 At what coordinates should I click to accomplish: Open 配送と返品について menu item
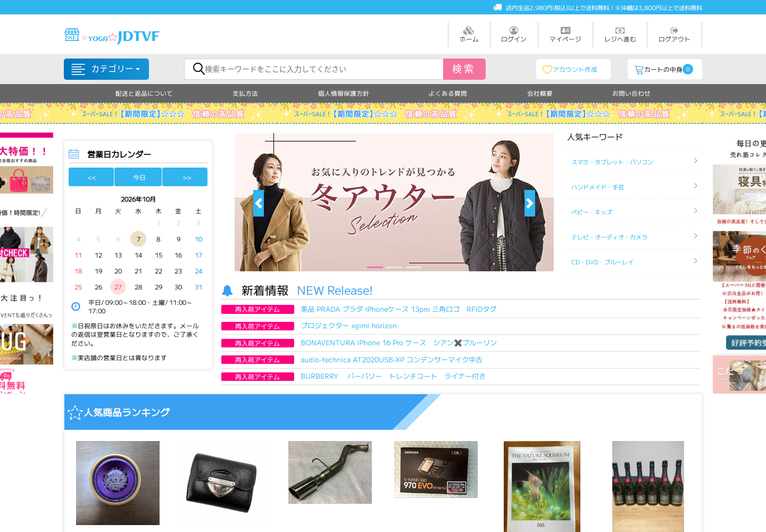click(x=144, y=94)
